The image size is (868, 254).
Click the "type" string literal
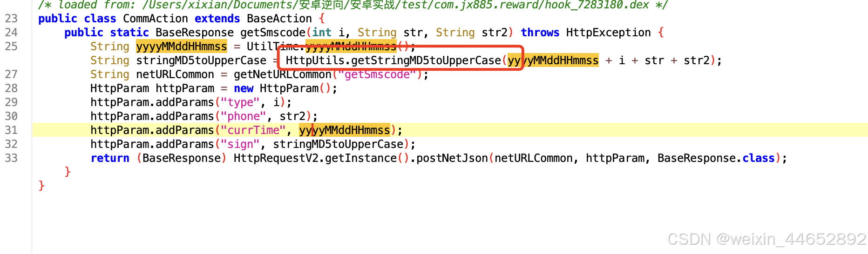pos(240,102)
